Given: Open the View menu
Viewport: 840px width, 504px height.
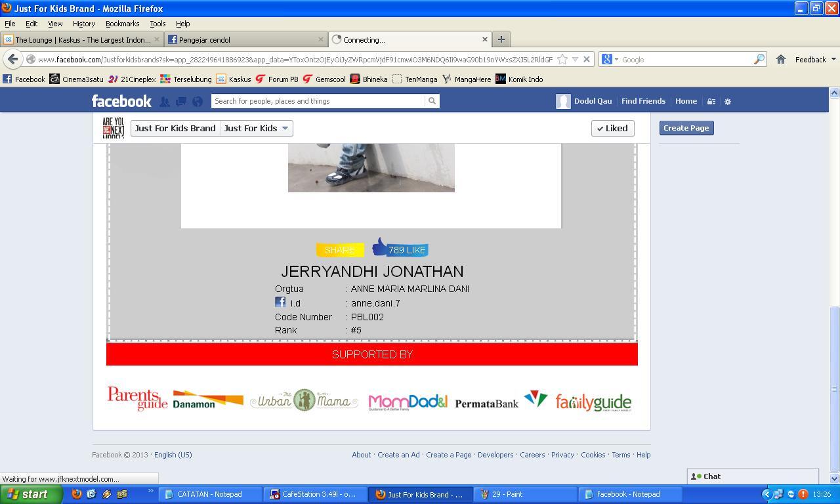Looking at the screenshot, I should coord(55,24).
